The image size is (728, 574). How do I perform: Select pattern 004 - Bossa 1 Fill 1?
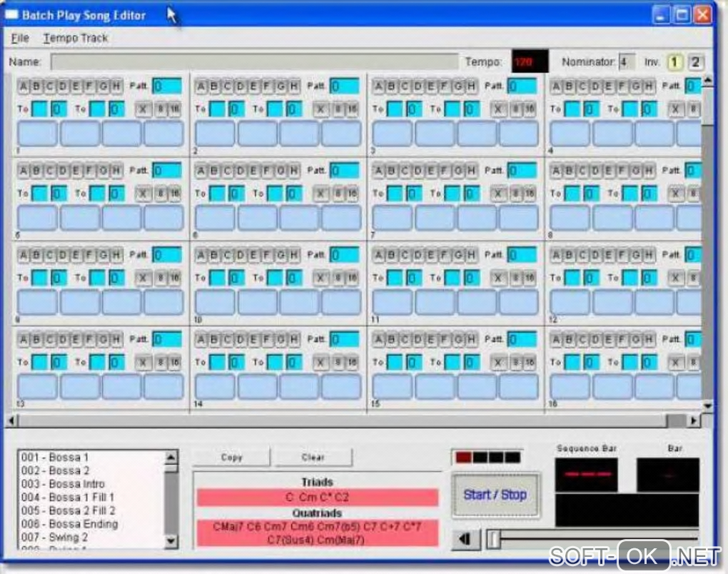click(x=68, y=498)
